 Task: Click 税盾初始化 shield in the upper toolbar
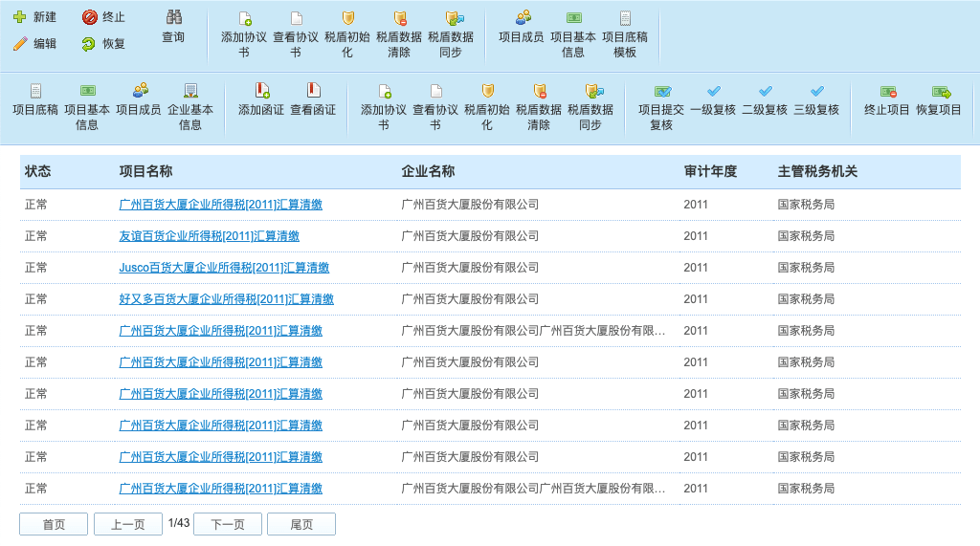click(347, 35)
